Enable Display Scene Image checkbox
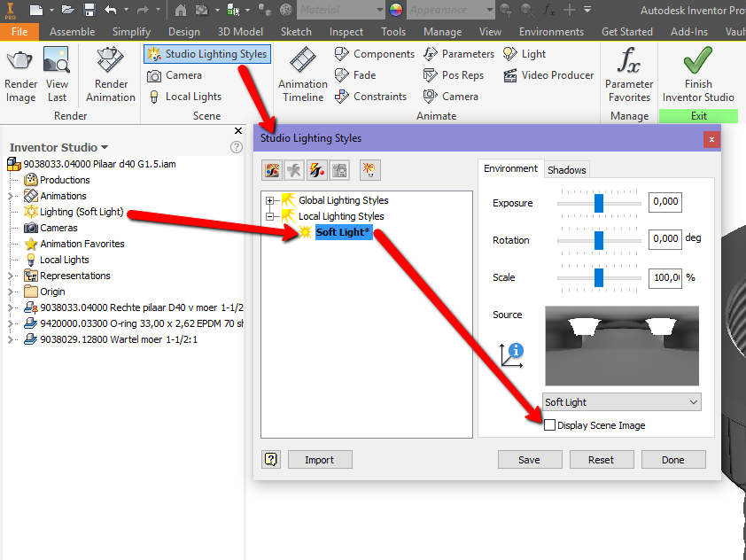The image size is (746, 560). click(x=549, y=425)
